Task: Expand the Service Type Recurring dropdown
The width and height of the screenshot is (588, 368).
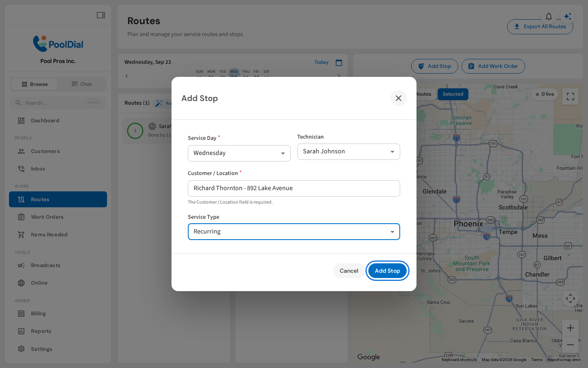Action: (x=294, y=232)
